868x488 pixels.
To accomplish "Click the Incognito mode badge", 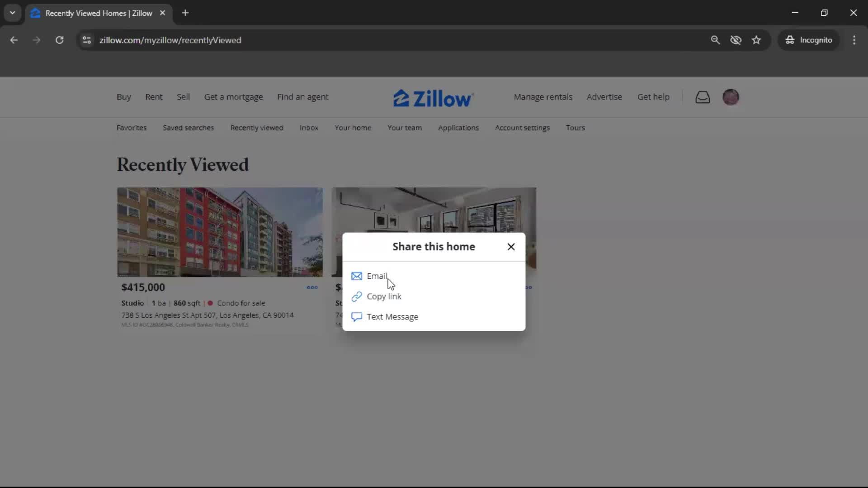I will (x=809, y=40).
